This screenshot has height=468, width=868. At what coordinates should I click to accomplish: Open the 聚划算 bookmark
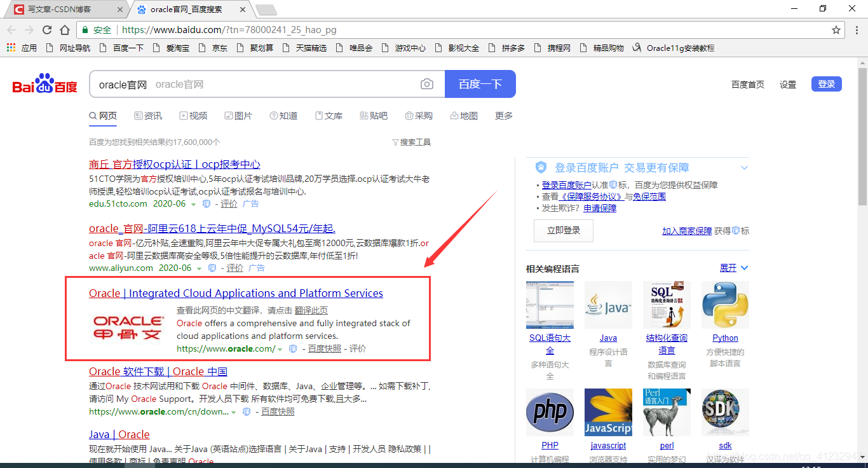[x=255, y=48]
